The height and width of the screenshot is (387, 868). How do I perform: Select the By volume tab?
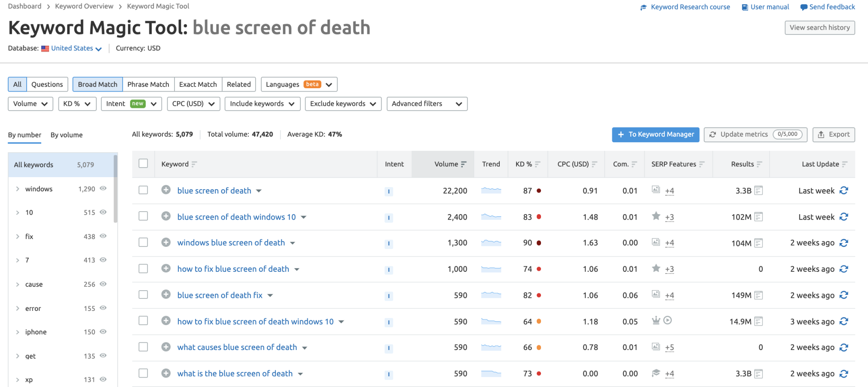(67, 135)
